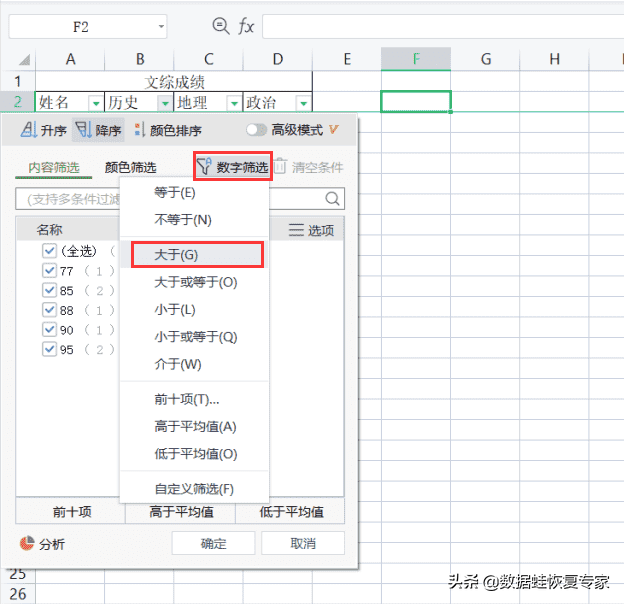This screenshot has height=604, width=624.
Task: Click the V premium badge icon
Action: click(x=333, y=129)
